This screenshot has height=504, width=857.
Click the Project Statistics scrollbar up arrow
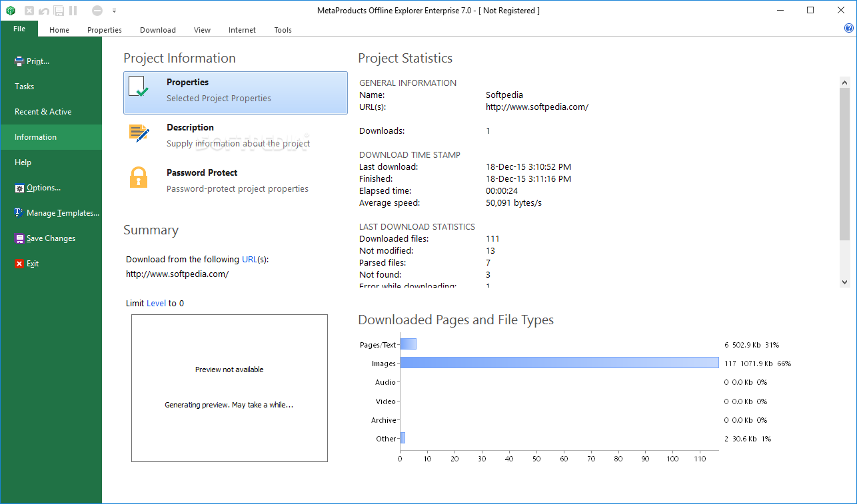click(845, 83)
